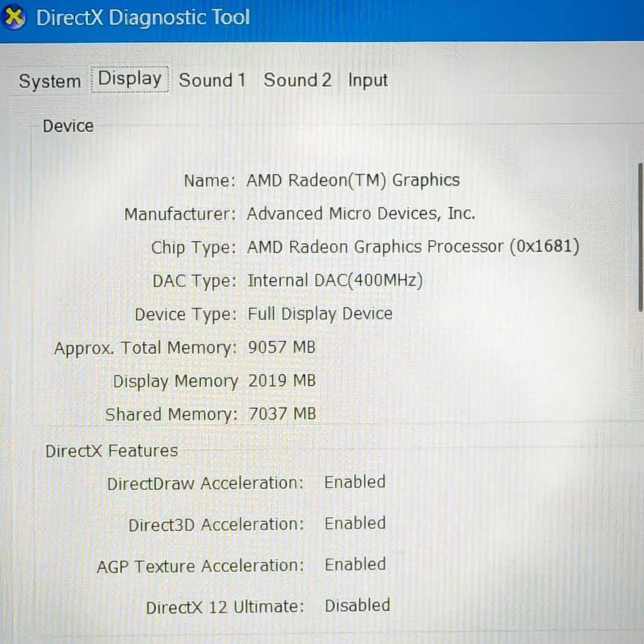
Task: Click the '9057 MB' total memory value
Action: [282, 347]
